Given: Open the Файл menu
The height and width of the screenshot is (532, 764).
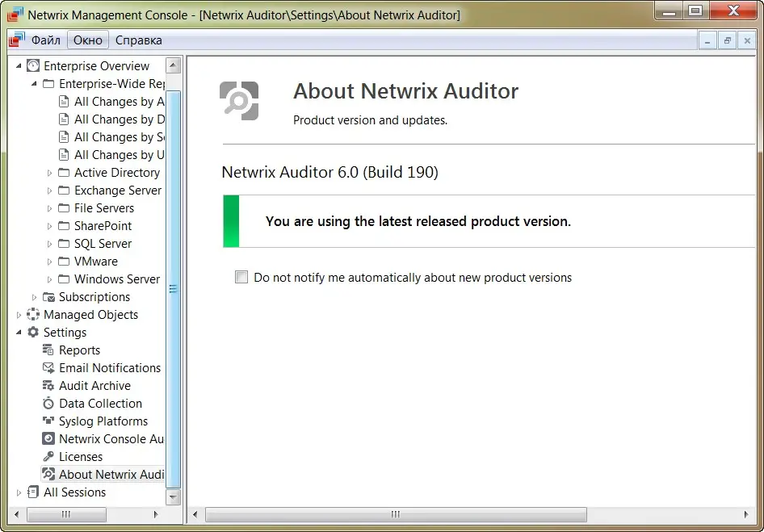Looking at the screenshot, I should 46,40.
